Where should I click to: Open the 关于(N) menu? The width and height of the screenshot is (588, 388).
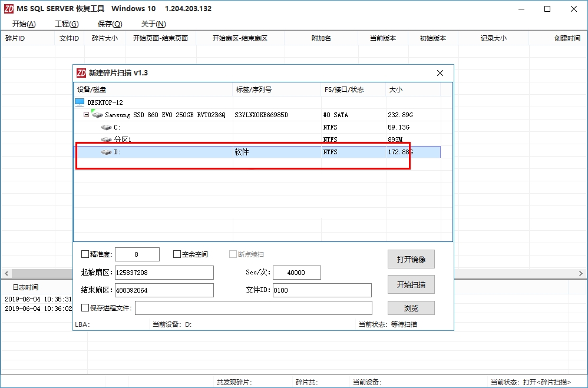coord(153,24)
